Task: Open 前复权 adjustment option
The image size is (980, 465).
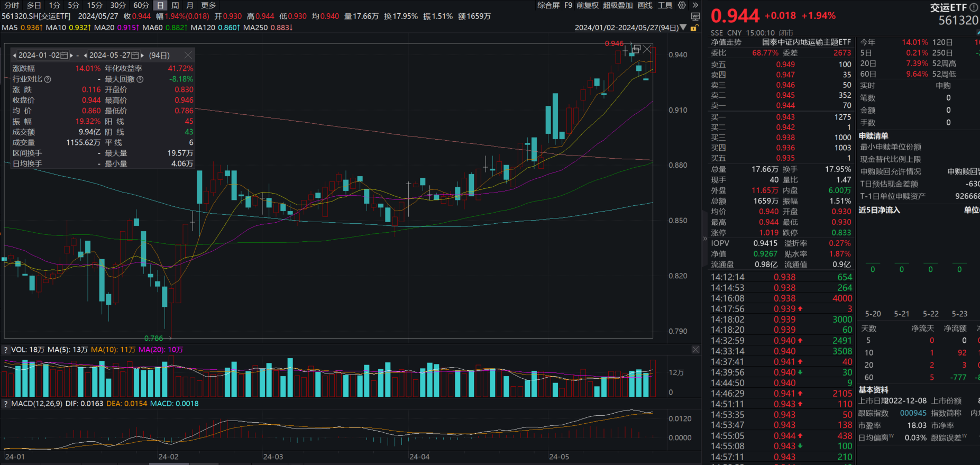Action: click(x=588, y=5)
